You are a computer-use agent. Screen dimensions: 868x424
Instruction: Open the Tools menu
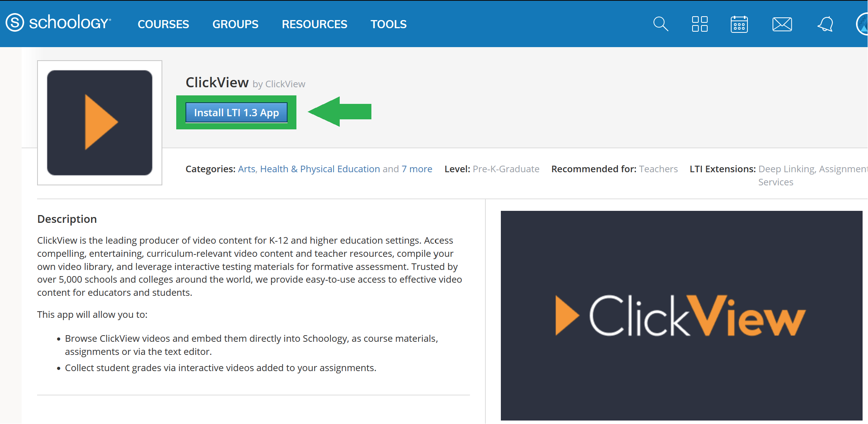[x=388, y=24]
